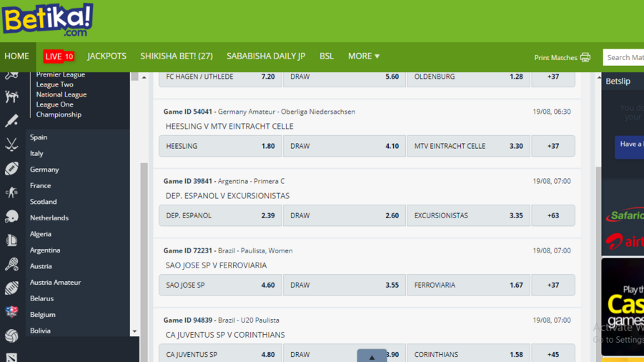Pick HEESLING to win at 1.80

pos(220,146)
